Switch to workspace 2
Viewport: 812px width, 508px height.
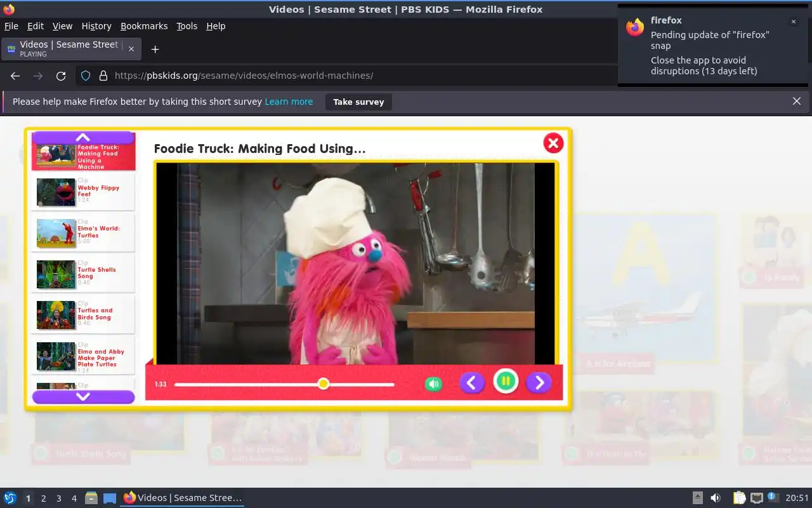point(43,498)
